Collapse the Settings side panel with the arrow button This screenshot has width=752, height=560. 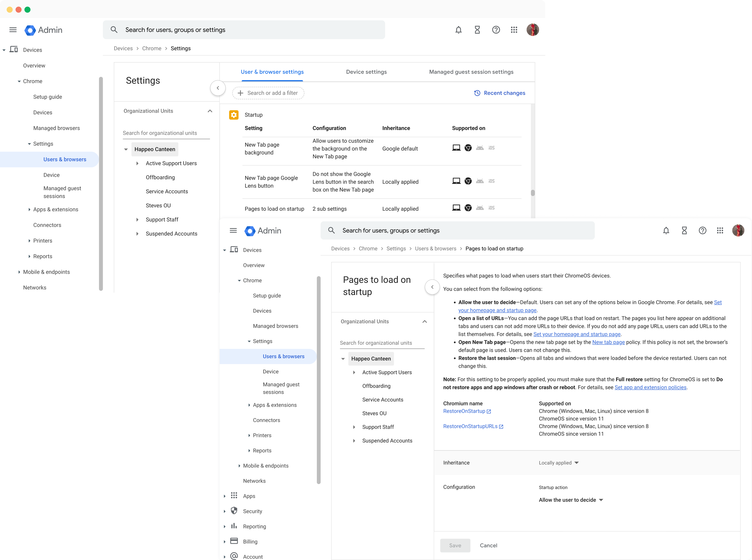point(218,88)
